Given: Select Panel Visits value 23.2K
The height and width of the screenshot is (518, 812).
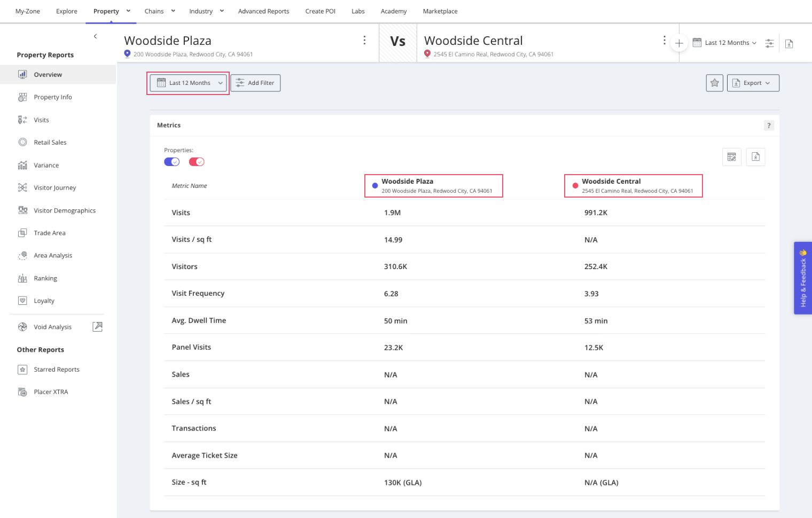Looking at the screenshot, I should tap(393, 348).
